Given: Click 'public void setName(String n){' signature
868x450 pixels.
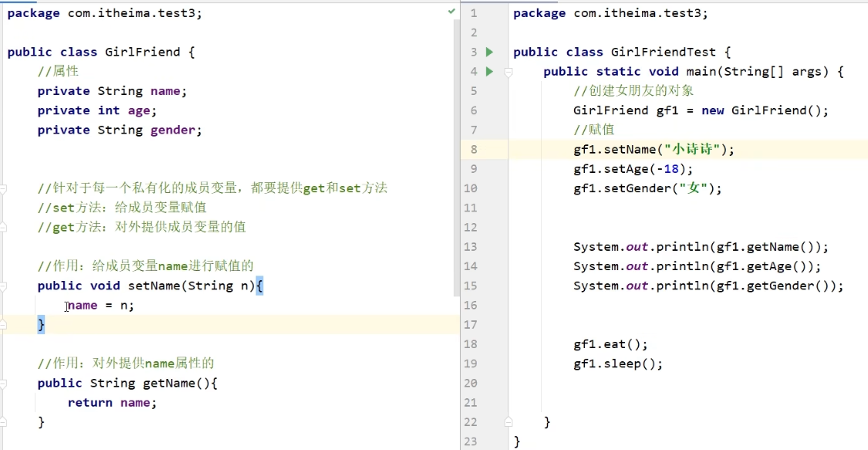Looking at the screenshot, I should [150, 286].
